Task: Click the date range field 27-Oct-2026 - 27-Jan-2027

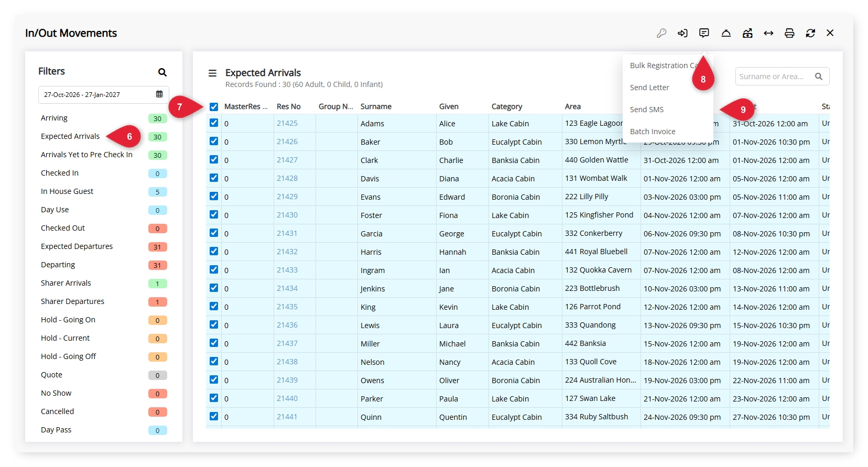Action: pos(104,95)
